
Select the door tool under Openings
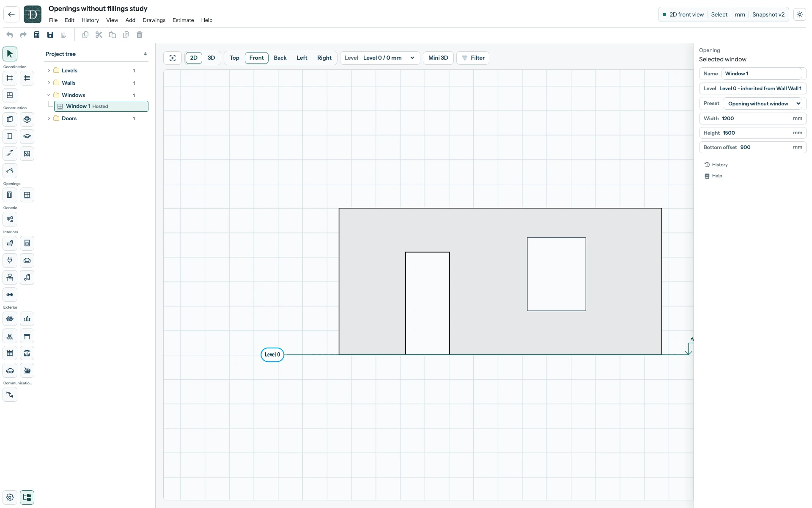[10, 195]
